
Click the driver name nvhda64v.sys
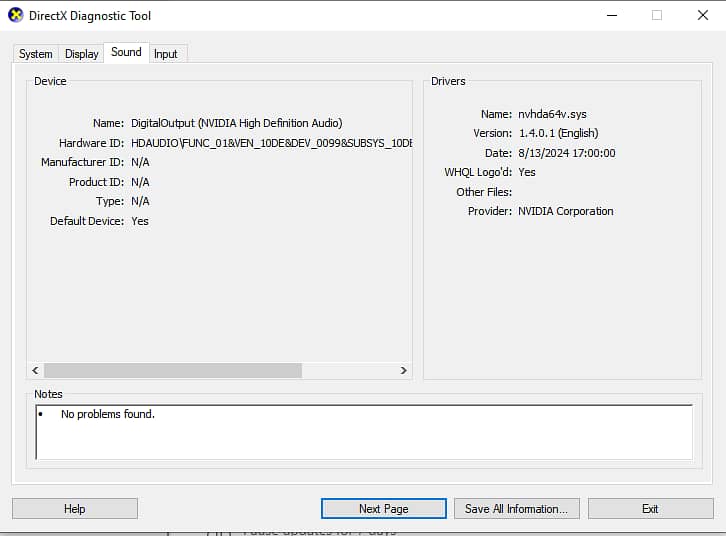click(552, 114)
